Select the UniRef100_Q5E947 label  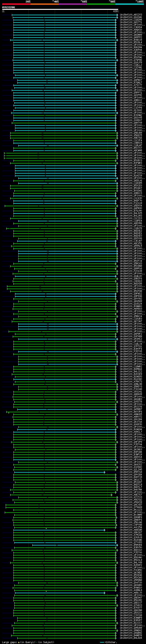pyautogui.click(x=131, y=597)
